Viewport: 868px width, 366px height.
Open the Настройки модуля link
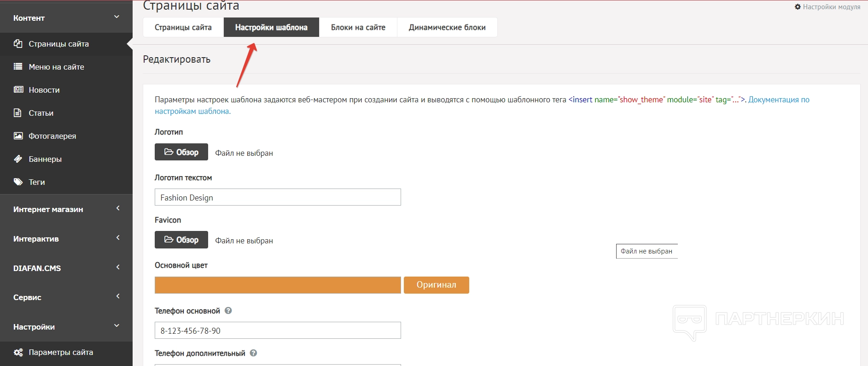827,7
